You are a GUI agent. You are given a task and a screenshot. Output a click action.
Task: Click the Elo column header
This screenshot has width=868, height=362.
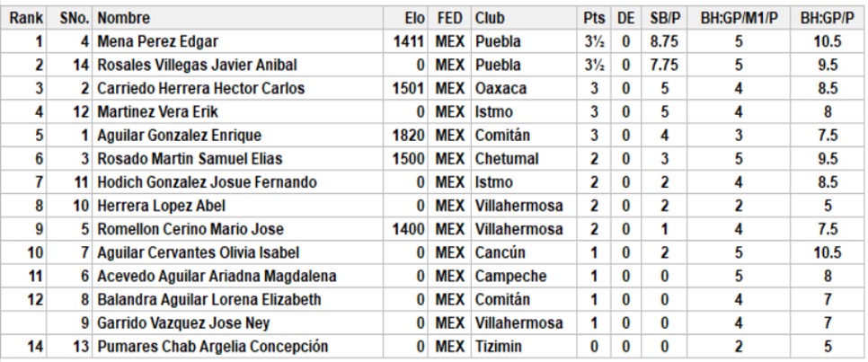414,18
